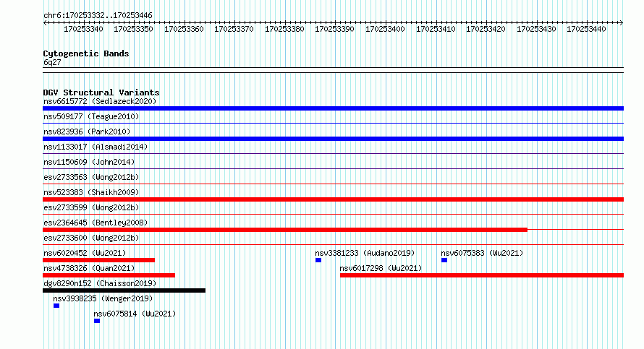This screenshot has height=349, width=644.
Task: Click the chr6:170253332..170253446 coordinates text
Action: click(98, 15)
